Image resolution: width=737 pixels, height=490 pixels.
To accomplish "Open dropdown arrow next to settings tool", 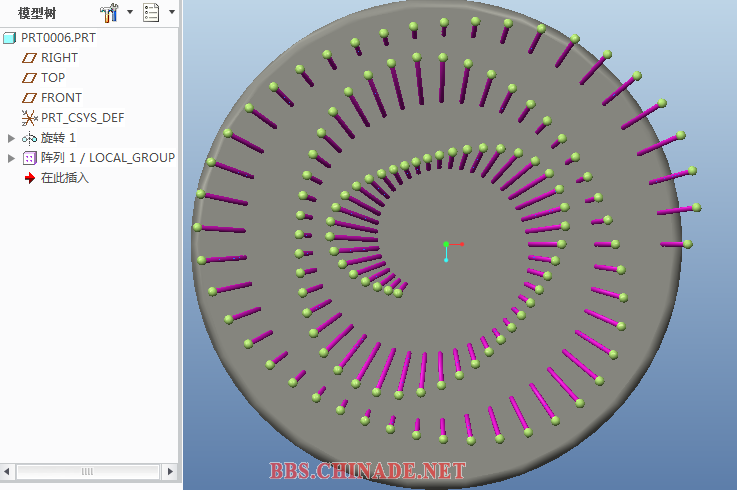I will [x=130, y=12].
